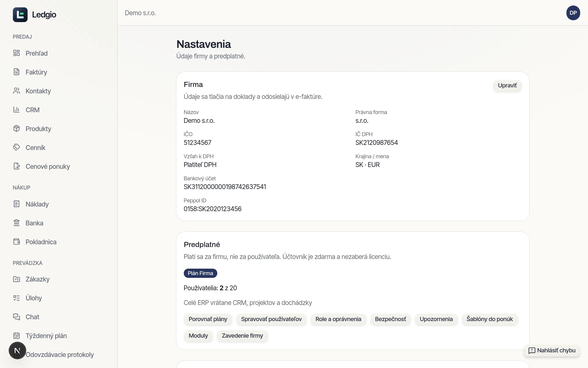Open Zavedenie firmy
588x368 pixels.
(x=242, y=336)
